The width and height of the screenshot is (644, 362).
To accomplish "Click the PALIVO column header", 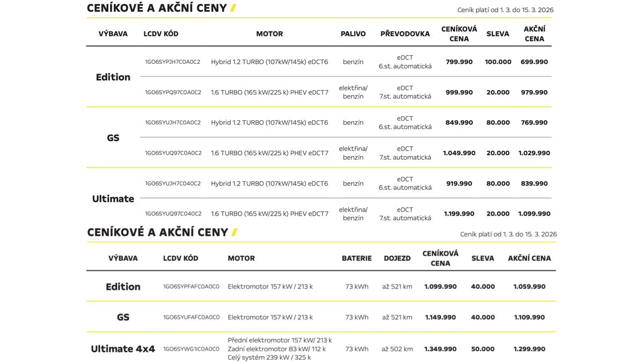I will pos(353,34).
